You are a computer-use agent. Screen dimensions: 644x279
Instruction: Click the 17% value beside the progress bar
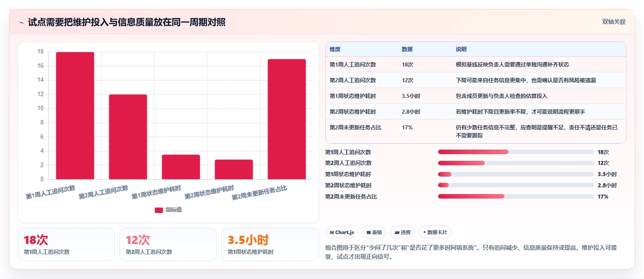point(603,197)
